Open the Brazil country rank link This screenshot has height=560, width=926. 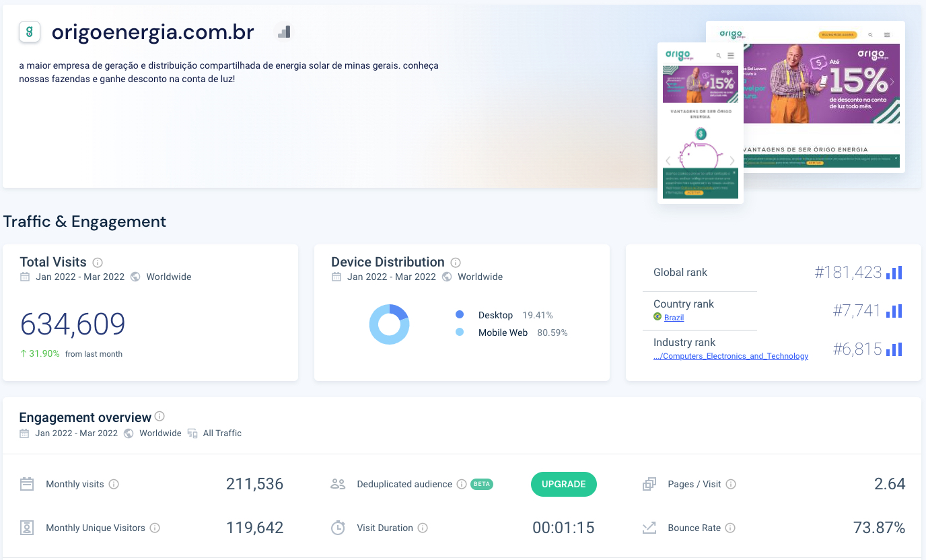pos(674,318)
